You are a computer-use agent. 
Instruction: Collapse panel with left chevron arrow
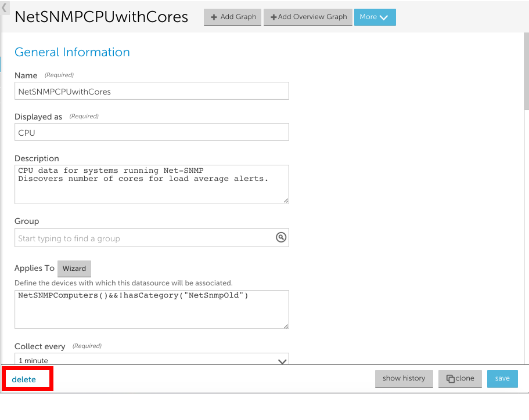coord(5,8)
